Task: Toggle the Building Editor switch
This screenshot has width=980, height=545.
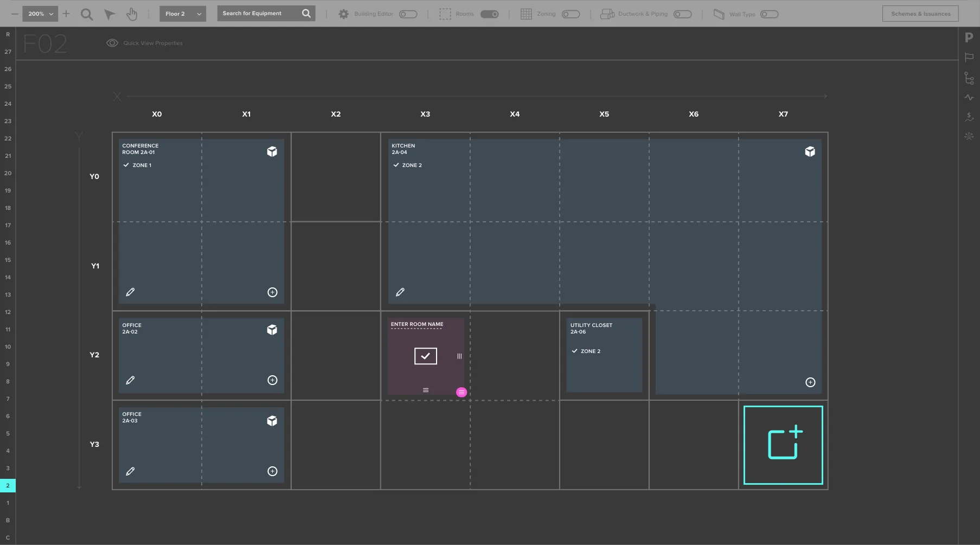Action: (x=408, y=14)
